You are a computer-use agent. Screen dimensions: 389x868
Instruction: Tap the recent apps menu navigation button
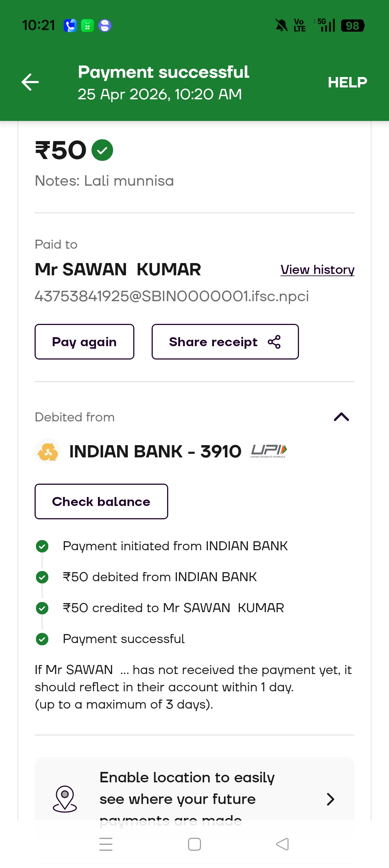click(x=106, y=844)
